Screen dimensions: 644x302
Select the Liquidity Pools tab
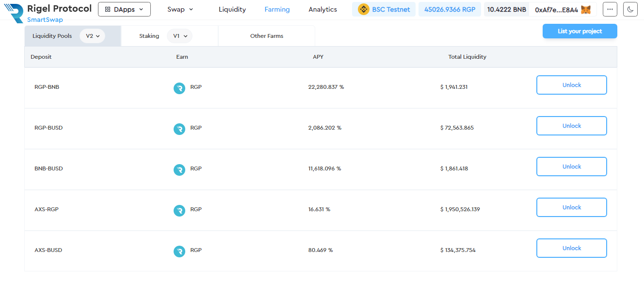(x=52, y=36)
